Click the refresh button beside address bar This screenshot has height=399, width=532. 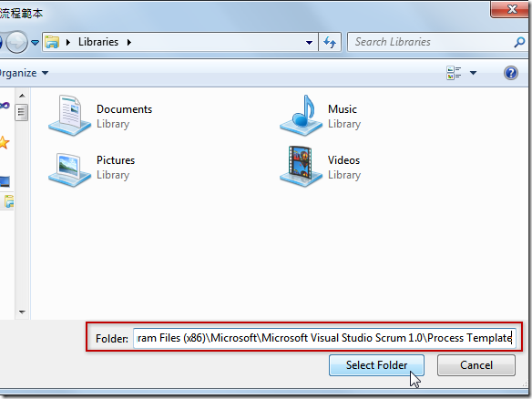click(x=330, y=42)
